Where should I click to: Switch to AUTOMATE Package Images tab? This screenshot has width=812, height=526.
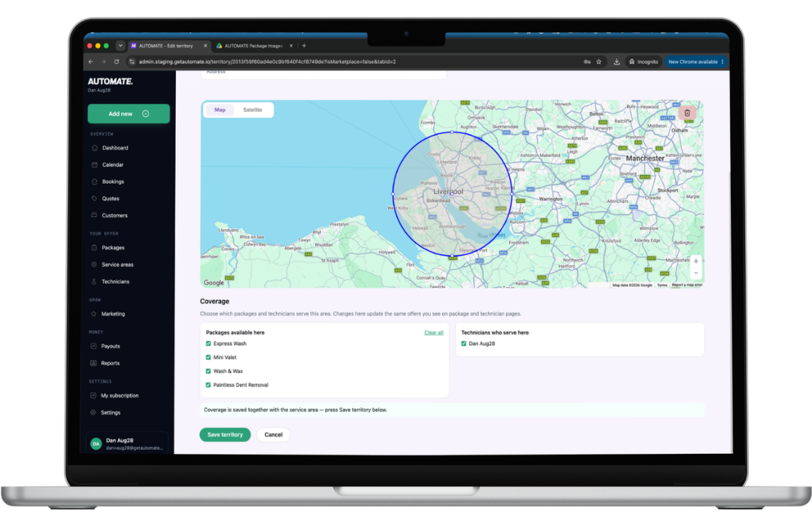point(254,46)
